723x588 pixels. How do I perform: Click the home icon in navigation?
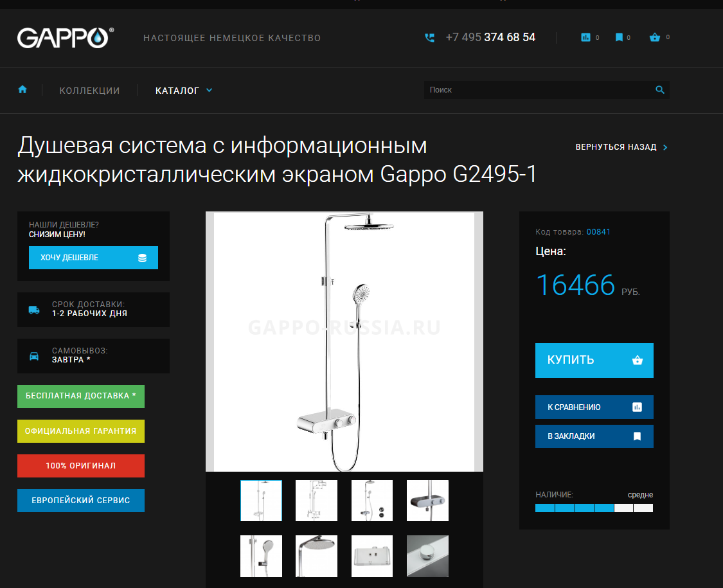pyautogui.click(x=22, y=89)
